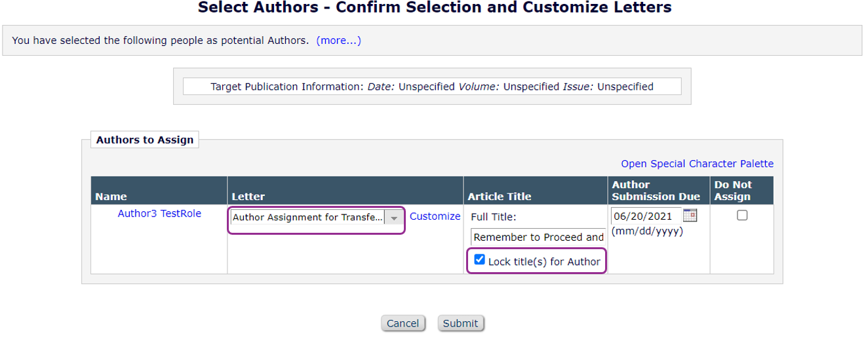Viewport: 868px width, 341px height.
Task: Click the Author Submission Due column header
Action: click(656, 190)
